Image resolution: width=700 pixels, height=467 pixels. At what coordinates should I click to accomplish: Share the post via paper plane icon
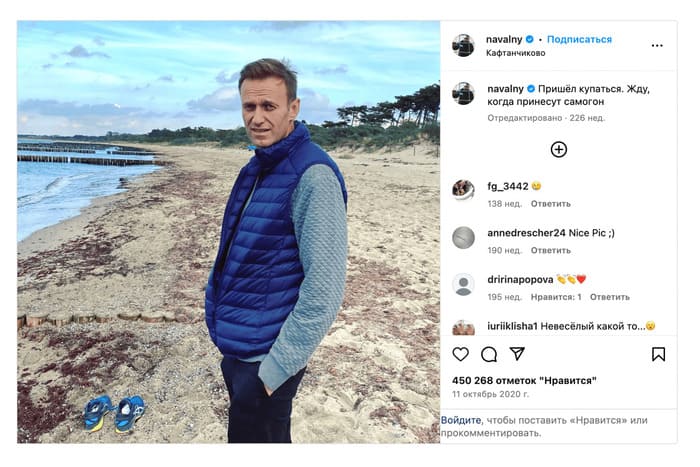pyautogui.click(x=517, y=354)
